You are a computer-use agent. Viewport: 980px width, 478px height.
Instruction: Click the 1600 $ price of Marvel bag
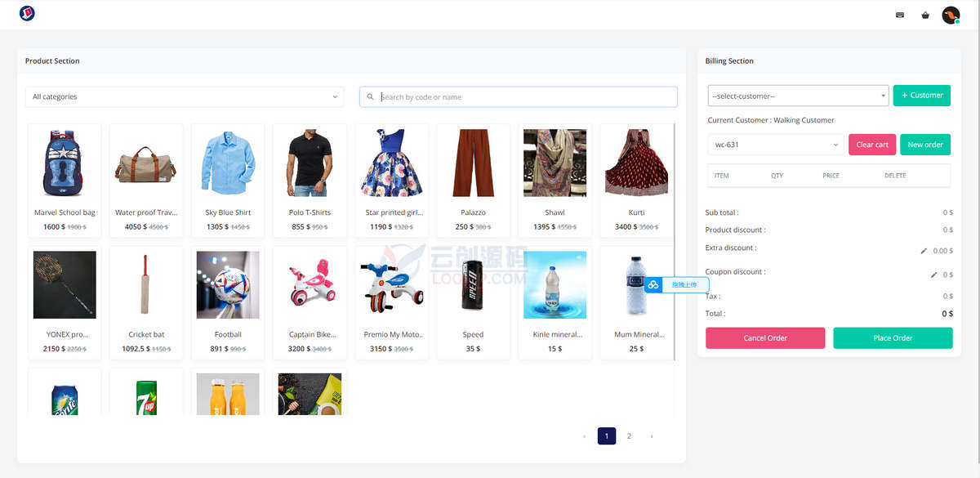(54, 227)
